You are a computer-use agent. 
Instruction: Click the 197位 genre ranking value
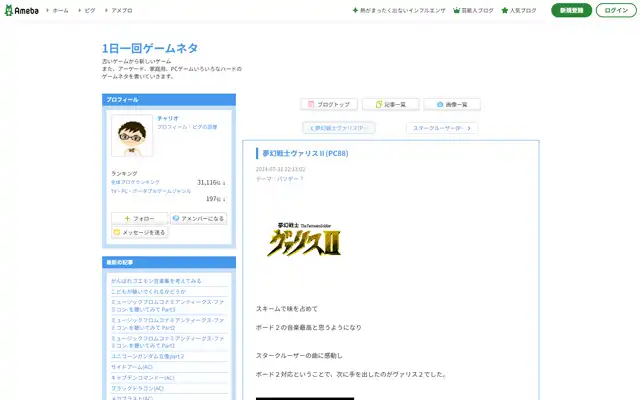(x=216, y=199)
